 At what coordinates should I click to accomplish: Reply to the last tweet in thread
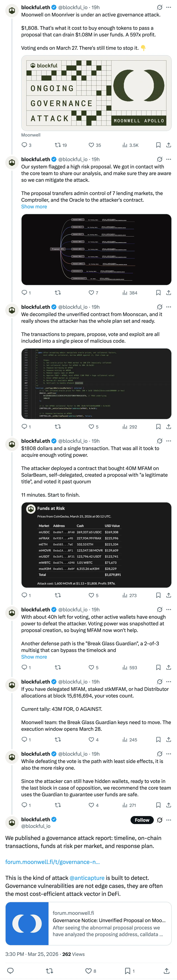click(11, 971)
